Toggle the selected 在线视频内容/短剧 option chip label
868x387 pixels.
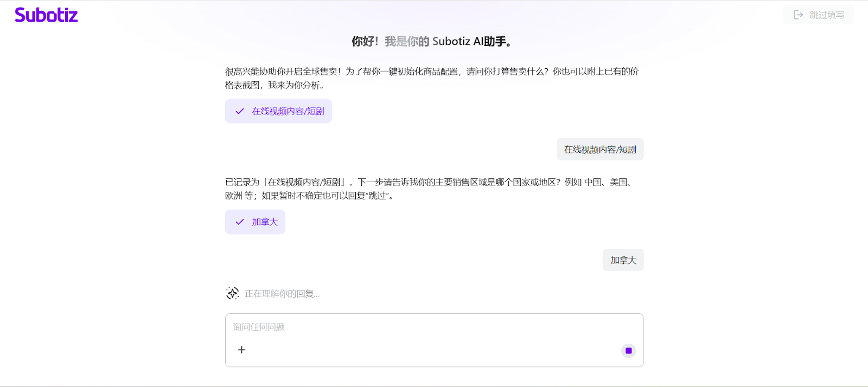(288, 111)
